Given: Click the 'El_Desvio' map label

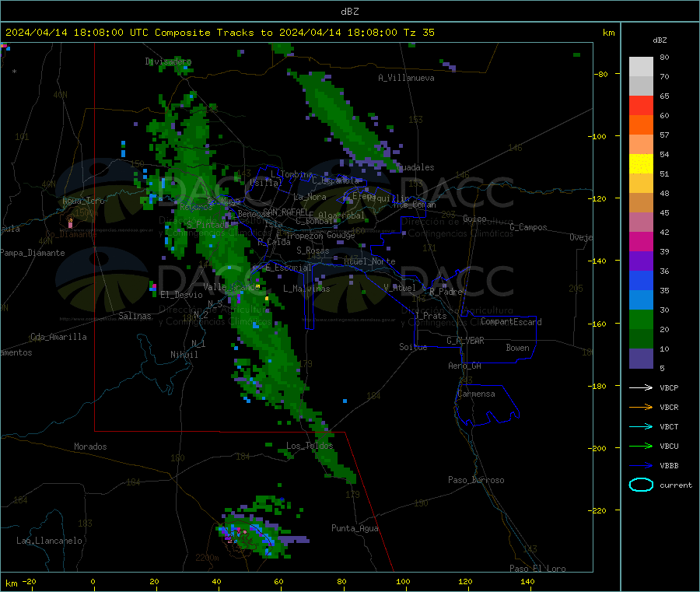Looking at the screenshot, I should point(181,295).
